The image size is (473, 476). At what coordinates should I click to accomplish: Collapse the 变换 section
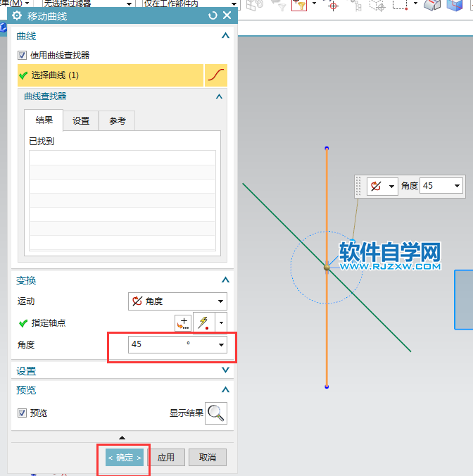pos(225,280)
